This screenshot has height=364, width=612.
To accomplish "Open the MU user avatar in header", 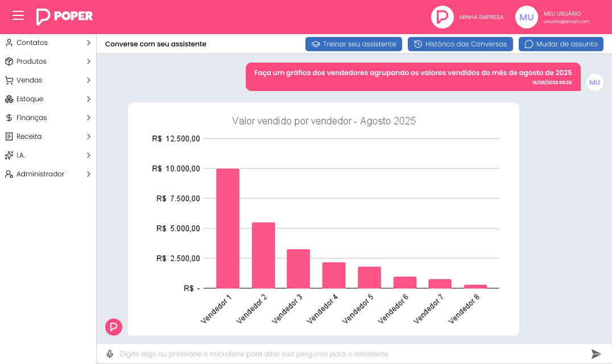I will 526,17.
